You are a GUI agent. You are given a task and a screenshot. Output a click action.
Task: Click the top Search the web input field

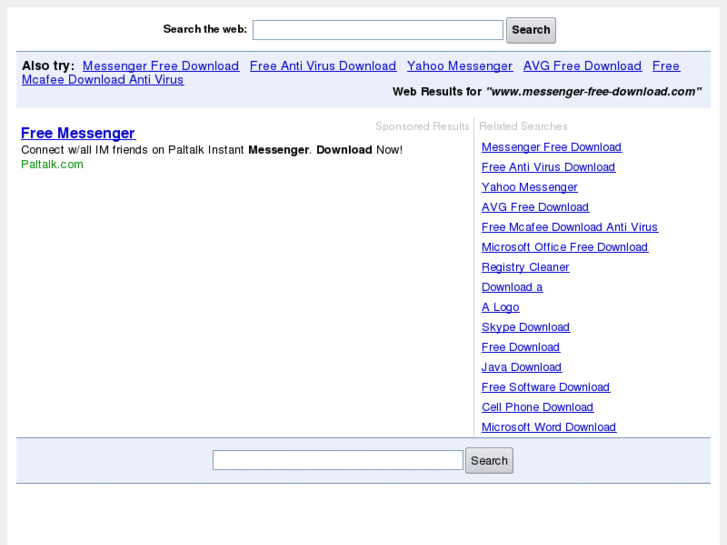coord(377,30)
